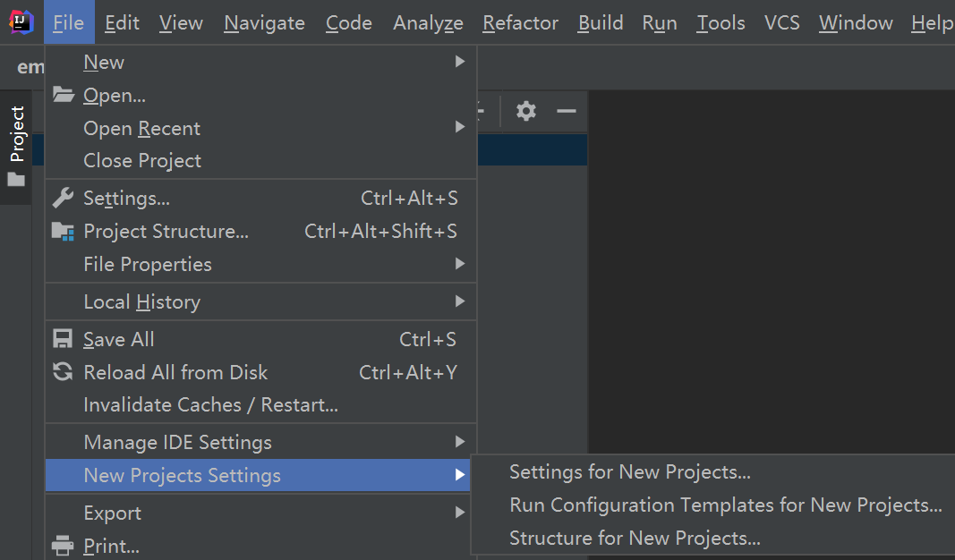Click the printer icon beside Print
Image resolution: width=955 pixels, height=560 pixels.
coord(63,545)
